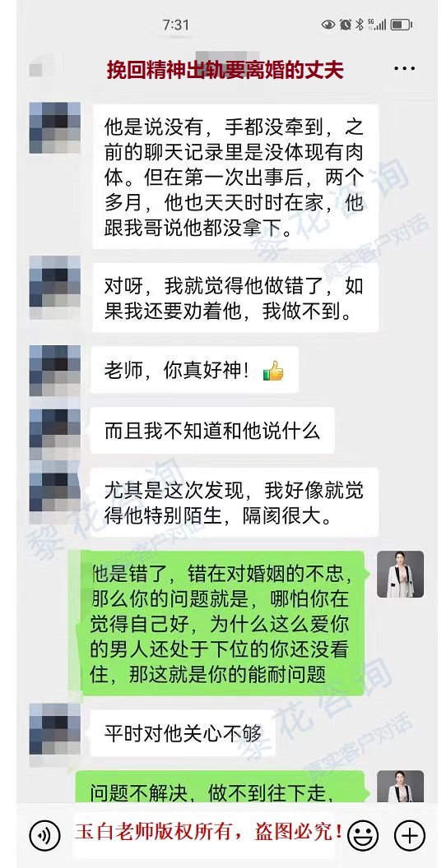Tap the alarm clock status icon
Viewport: 446px width, 868px height.
[346, 25]
